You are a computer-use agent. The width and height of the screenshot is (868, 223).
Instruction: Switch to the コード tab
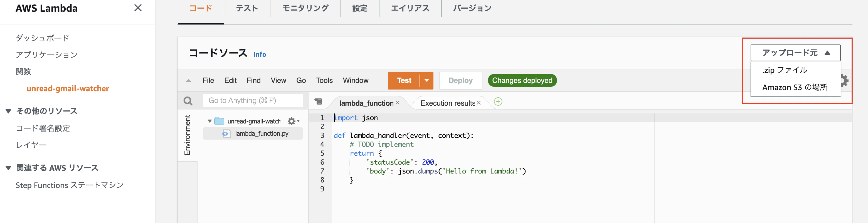[x=201, y=8]
